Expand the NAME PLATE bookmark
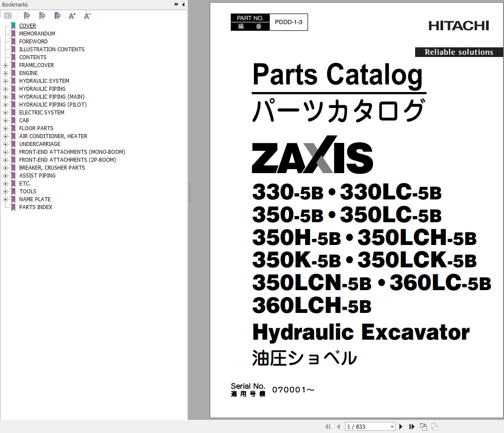This screenshot has height=433, width=504. (x=5, y=199)
